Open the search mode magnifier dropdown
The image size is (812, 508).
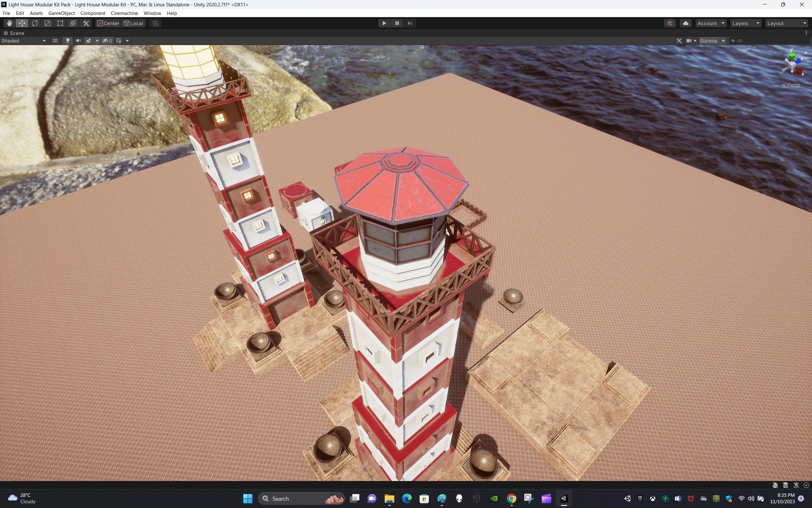point(733,41)
